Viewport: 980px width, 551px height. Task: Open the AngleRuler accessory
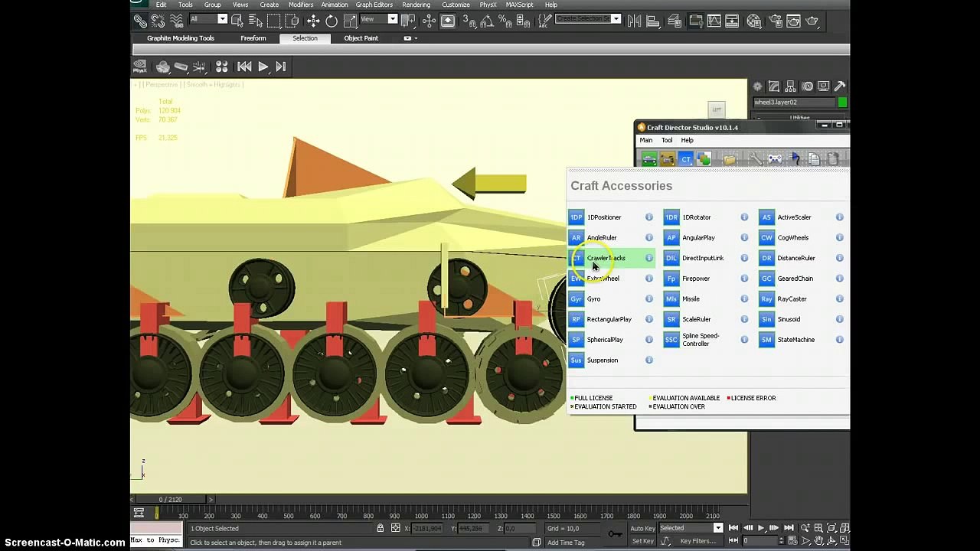point(602,238)
